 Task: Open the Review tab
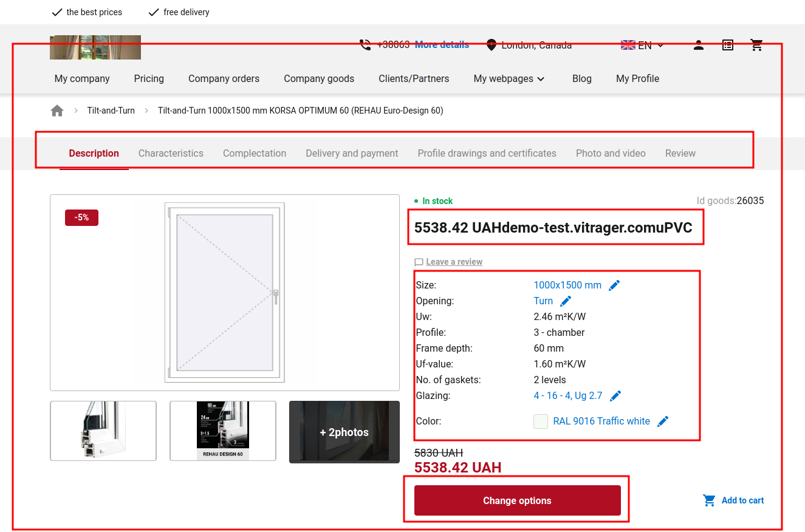point(680,153)
